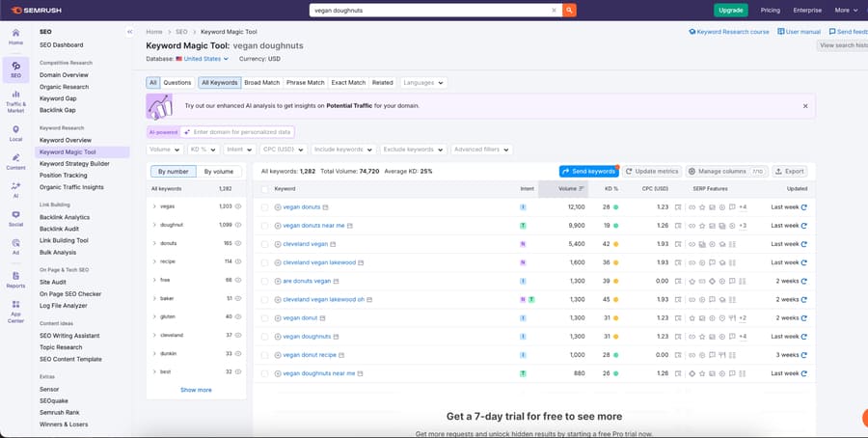Image resolution: width=868 pixels, height=438 pixels.
Task: Open the Manage columns button
Action: click(x=727, y=172)
